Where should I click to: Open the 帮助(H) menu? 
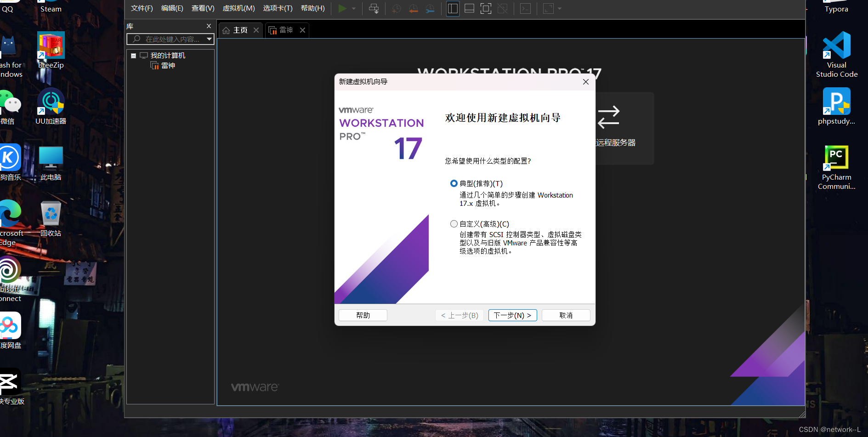[312, 8]
